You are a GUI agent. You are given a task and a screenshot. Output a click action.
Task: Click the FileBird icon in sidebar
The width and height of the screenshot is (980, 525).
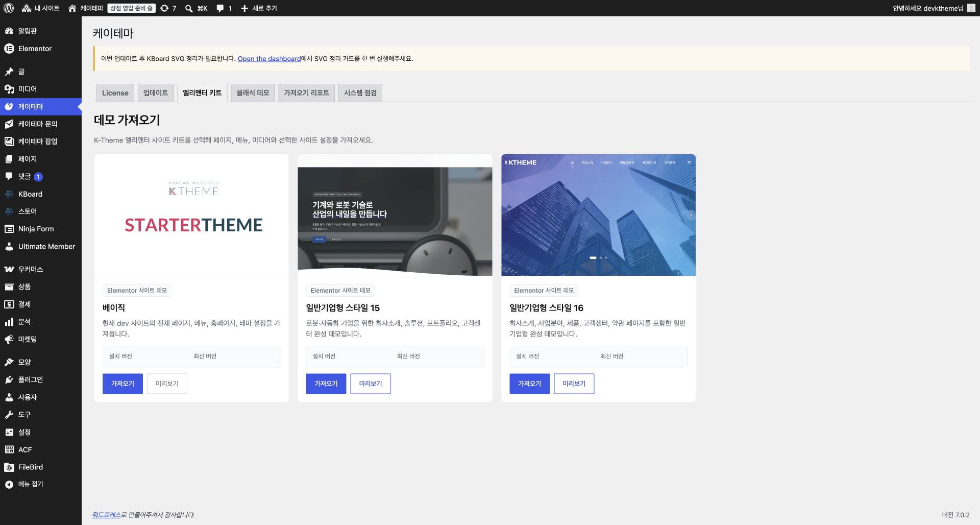(9, 467)
